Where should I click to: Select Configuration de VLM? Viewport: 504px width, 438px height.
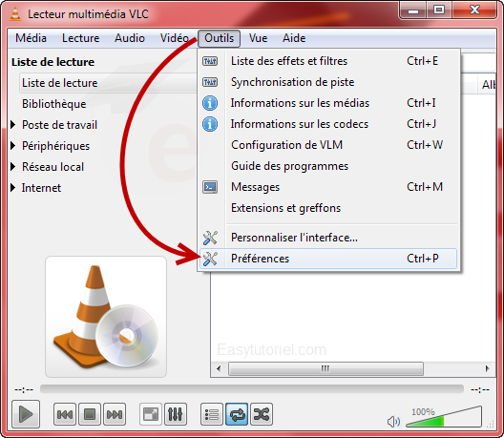pyautogui.click(x=328, y=145)
